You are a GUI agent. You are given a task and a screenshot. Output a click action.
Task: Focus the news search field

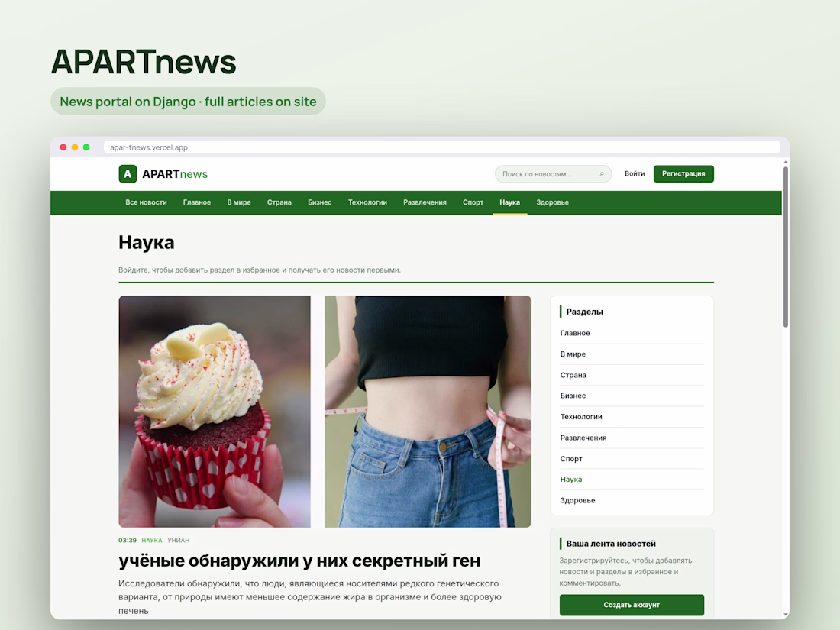(553, 173)
